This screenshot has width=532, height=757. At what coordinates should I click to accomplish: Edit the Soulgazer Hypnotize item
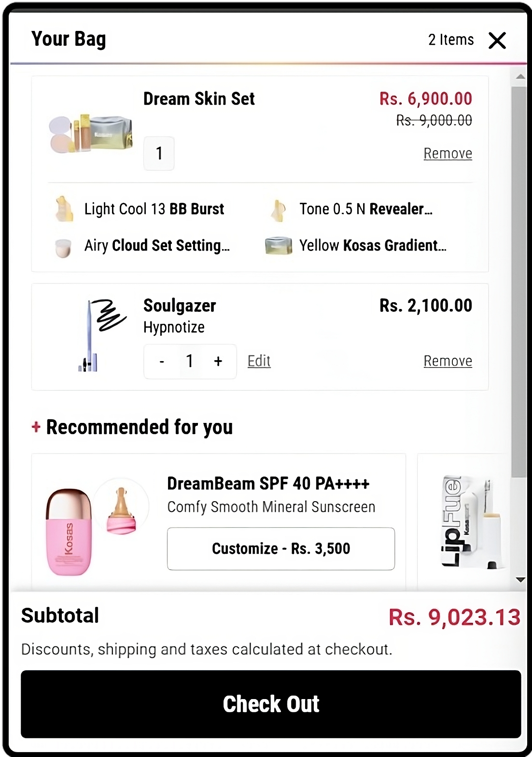click(259, 361)
